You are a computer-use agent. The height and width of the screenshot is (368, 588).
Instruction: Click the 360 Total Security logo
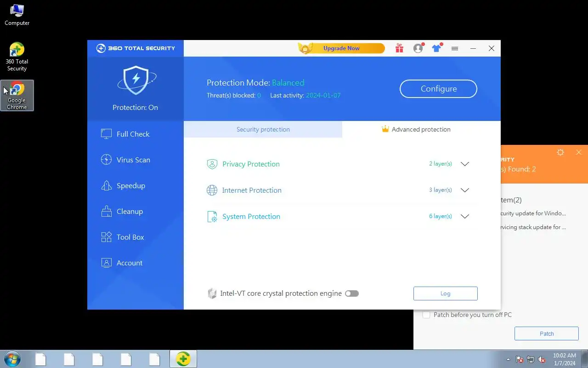click(136, 48)
